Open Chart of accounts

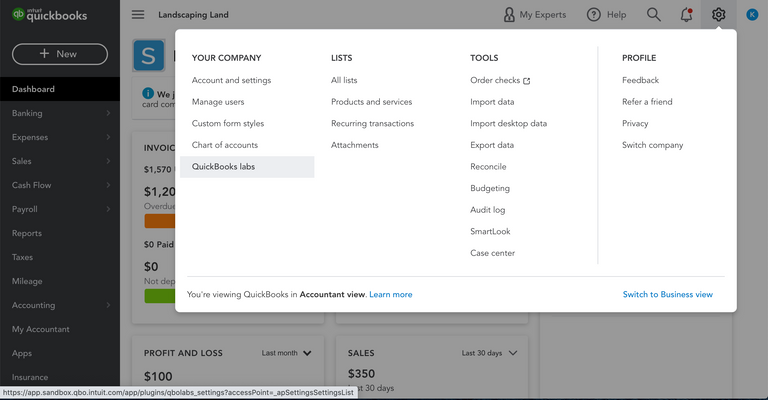tap(225, 145)
